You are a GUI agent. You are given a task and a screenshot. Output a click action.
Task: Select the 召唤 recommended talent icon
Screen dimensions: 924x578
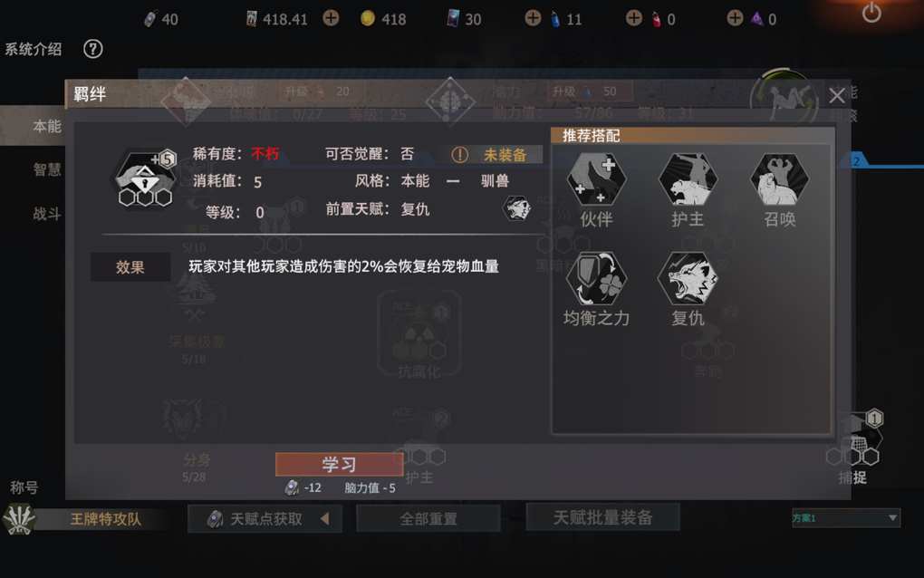779,179
